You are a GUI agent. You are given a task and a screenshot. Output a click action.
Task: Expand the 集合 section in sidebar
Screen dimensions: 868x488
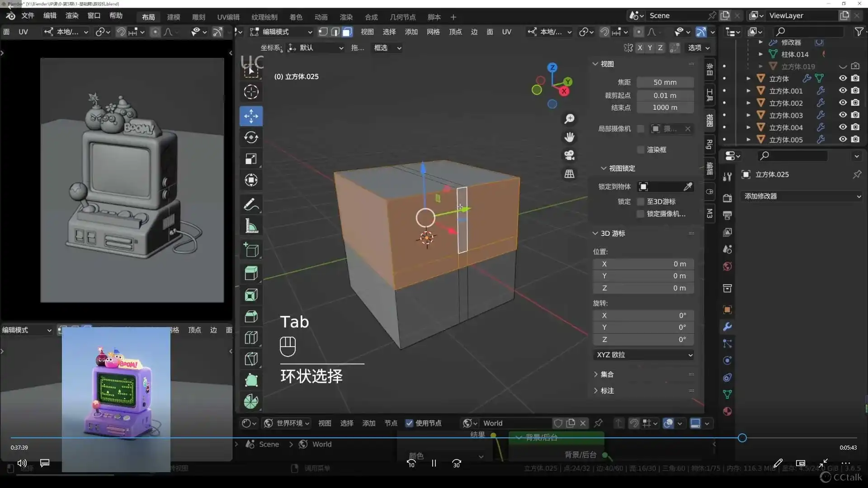pyautogui.click(x=607, y=374)
